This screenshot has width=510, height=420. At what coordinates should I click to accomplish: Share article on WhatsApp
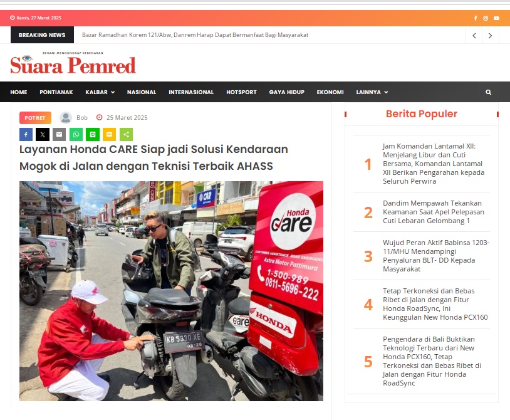tap(76, 134)
